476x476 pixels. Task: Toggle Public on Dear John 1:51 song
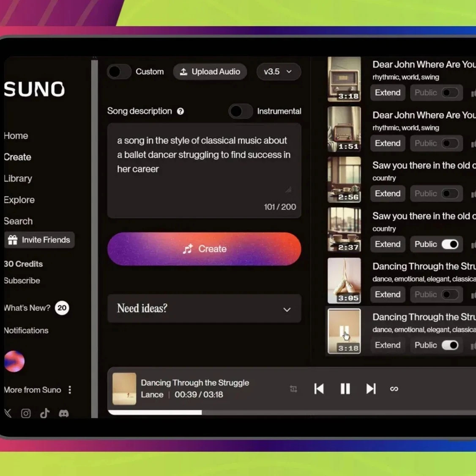click(450, 143)
